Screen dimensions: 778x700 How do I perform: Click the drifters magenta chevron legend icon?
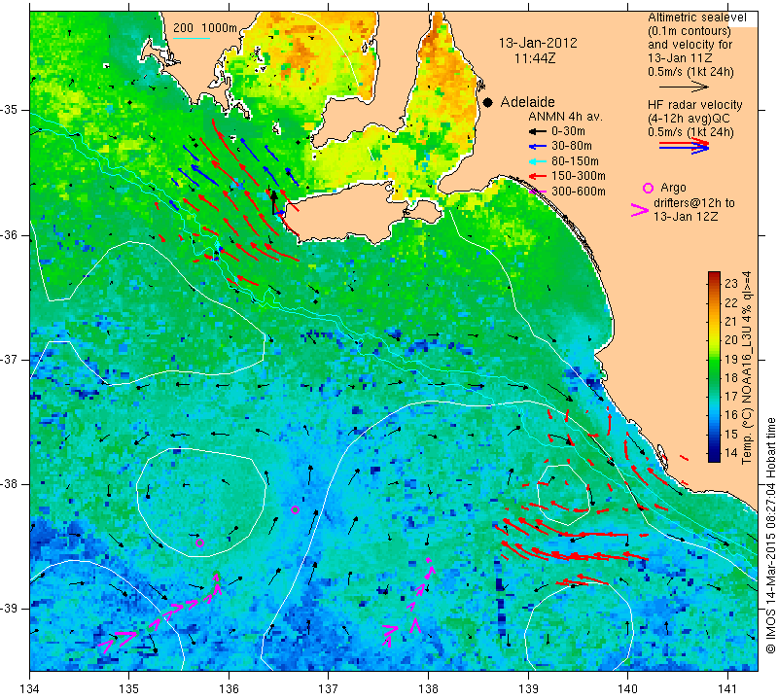pyautogui.click(x=640, y=210)
